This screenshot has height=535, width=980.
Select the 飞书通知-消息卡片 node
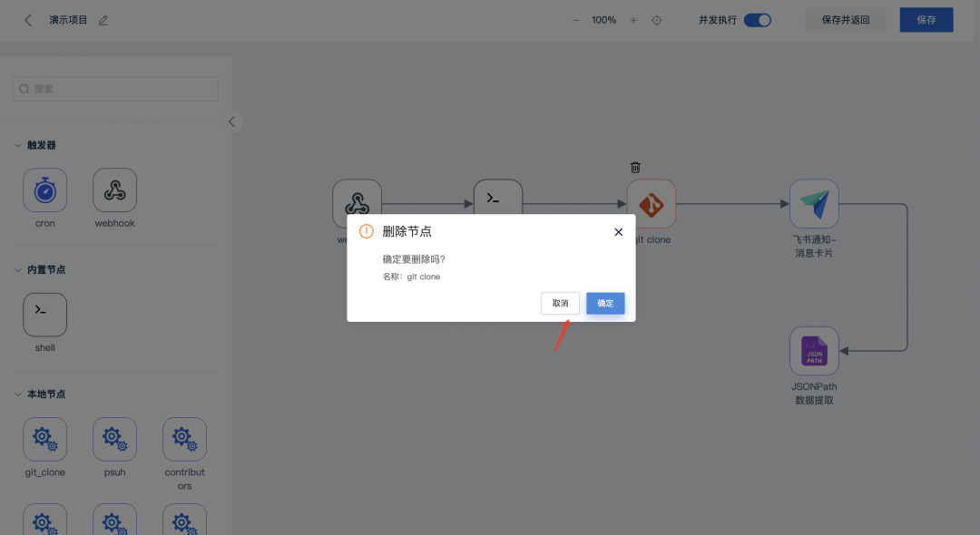814,203
